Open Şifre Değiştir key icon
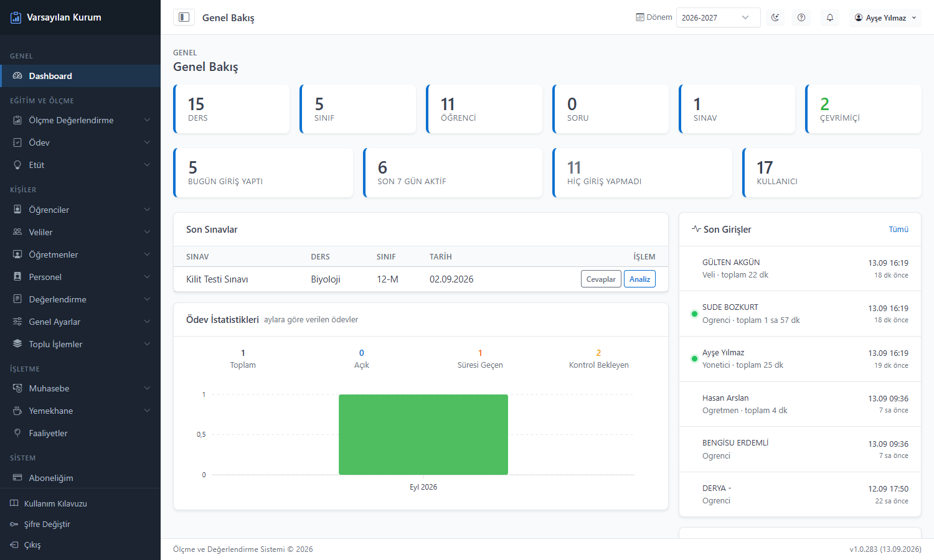This screenshot has height=560, width=934. point(14,524)
